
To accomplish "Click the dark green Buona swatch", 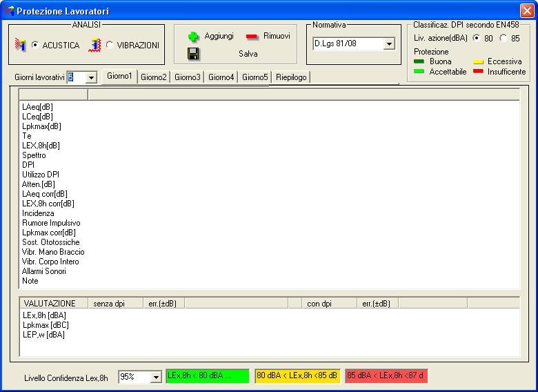I will [x=419, y=61].
